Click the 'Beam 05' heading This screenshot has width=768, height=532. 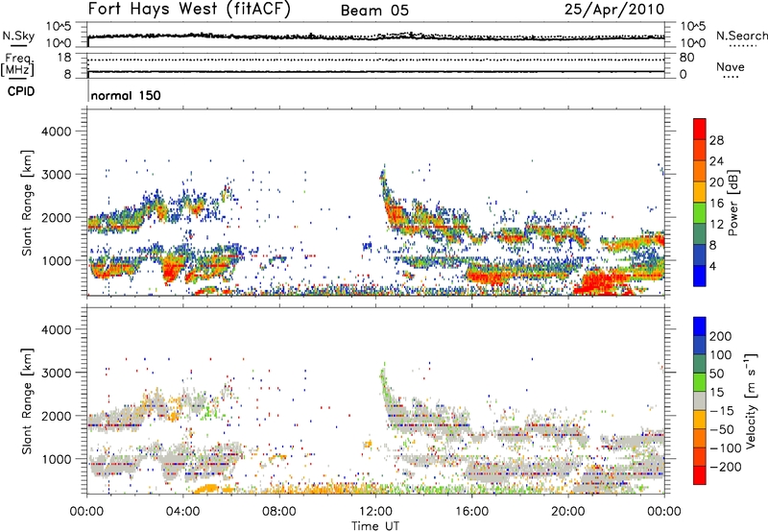tap(374, 11)
